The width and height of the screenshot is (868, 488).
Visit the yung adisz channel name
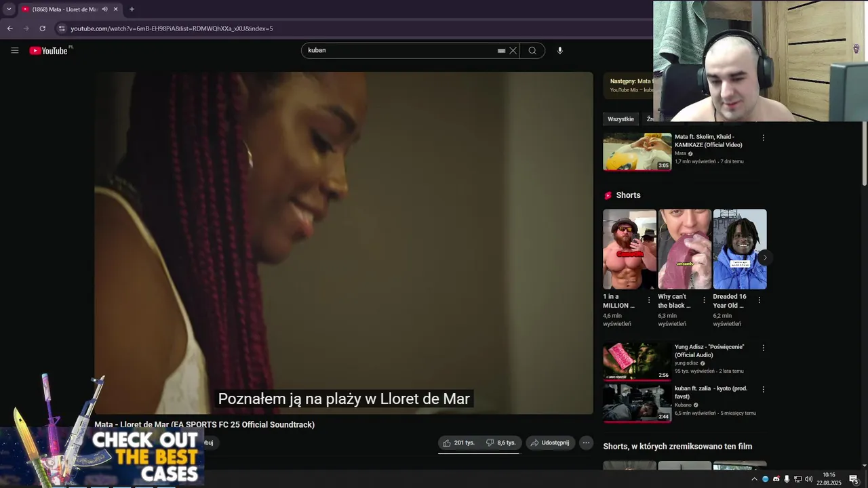click(x=686, y=363)
